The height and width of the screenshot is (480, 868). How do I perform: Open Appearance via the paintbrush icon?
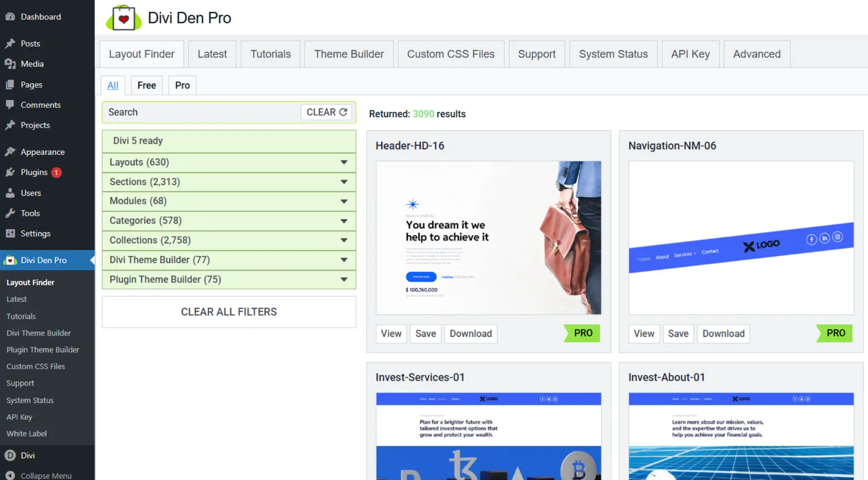[x=10, y=151]
